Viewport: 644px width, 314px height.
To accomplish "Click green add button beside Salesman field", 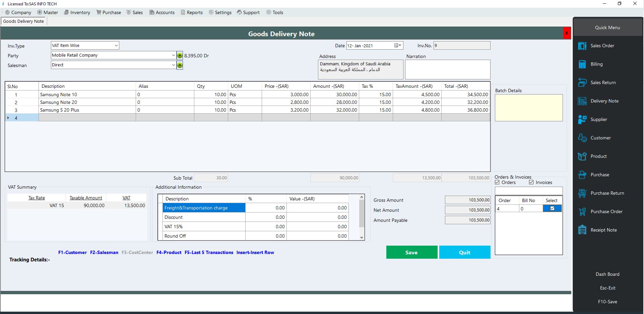I will (180, 65).
